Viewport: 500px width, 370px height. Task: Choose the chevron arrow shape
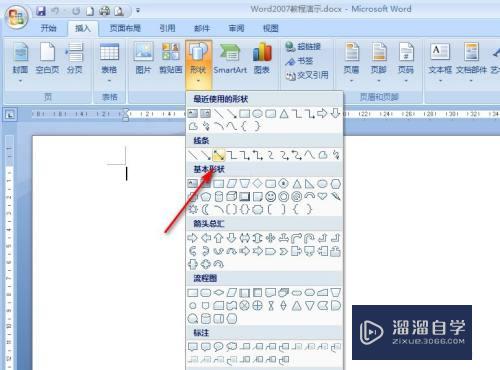coord(283,251)
